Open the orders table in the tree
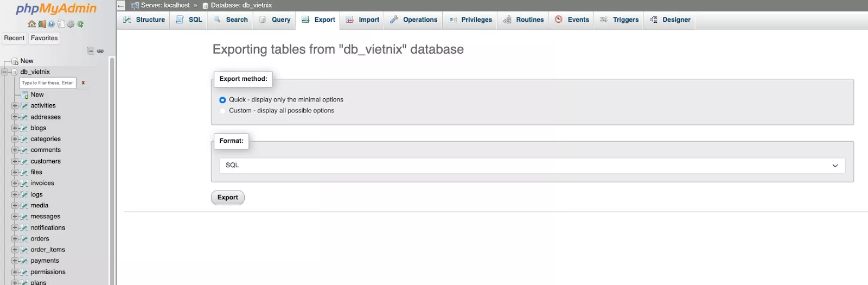The image size is (868, 285). pyautogui.click(x=40, y=239)
